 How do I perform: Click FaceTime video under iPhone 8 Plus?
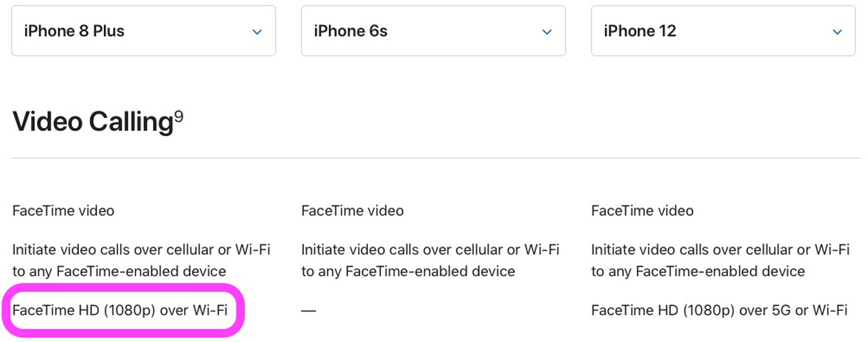(x=63, y=211)
